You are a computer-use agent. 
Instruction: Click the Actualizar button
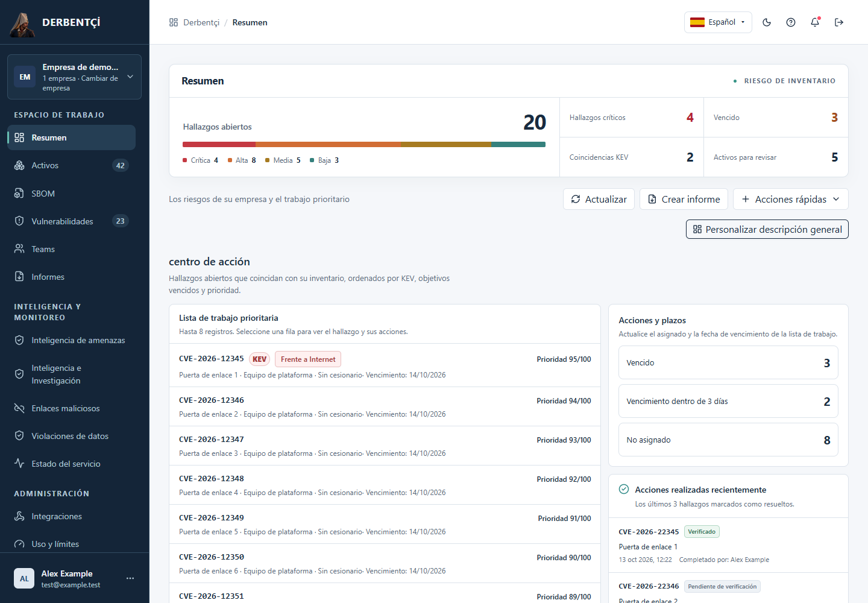coord(599,199)
